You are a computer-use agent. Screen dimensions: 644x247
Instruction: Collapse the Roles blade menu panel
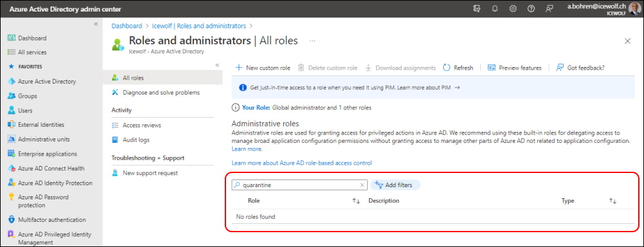(x=217, y=65)
